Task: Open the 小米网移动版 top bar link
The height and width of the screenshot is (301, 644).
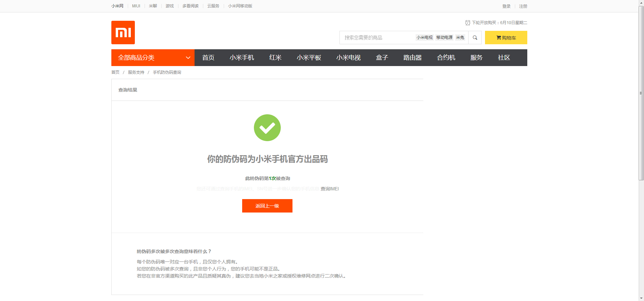Action: point(240,6)
